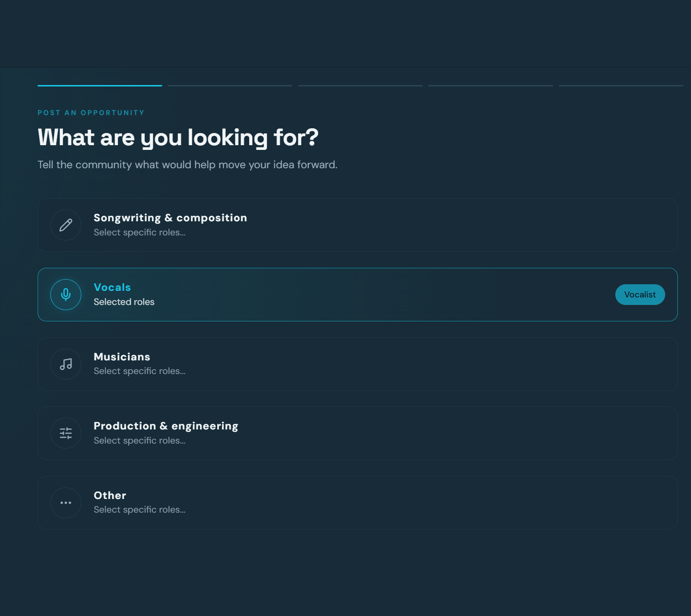Click the highlighted progress step bar

pos(100,86)
